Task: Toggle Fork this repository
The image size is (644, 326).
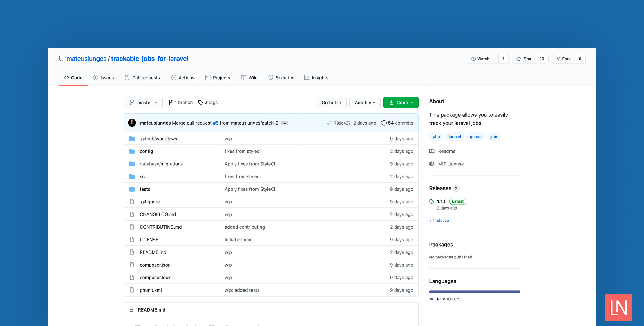Action: coord(564,59)
